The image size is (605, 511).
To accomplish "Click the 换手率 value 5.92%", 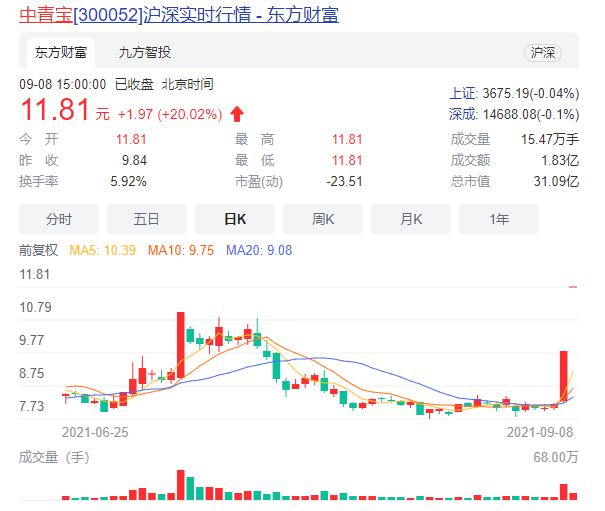I will point(128,181).
